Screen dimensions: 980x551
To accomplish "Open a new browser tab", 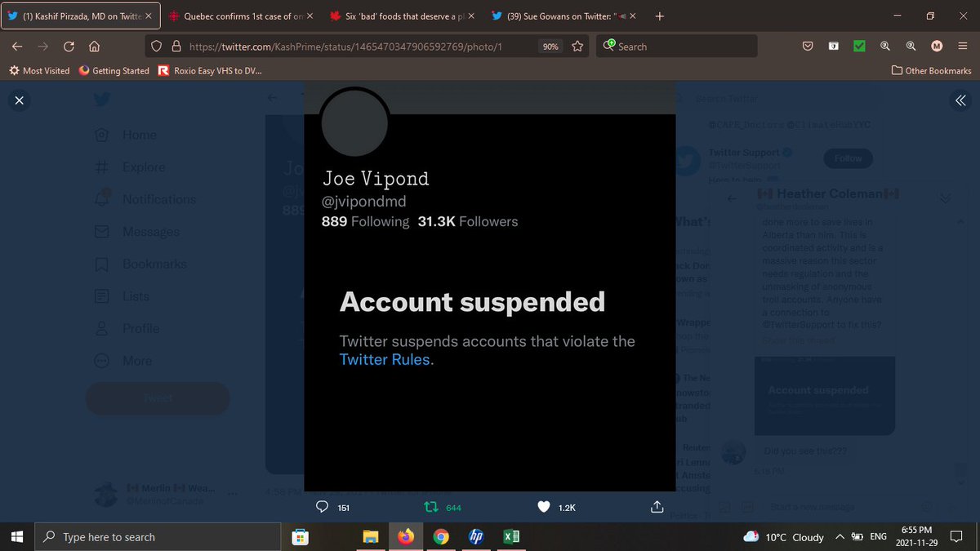I will [x=660, y=16].
